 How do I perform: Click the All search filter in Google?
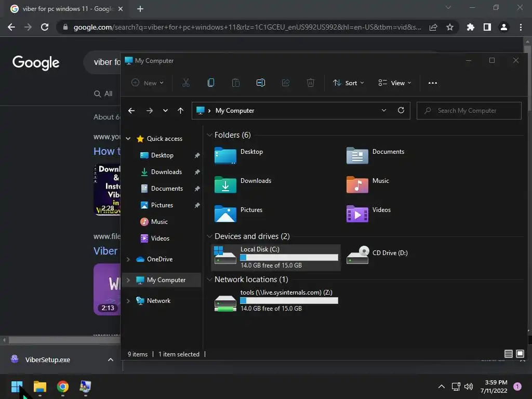[103, 94]
